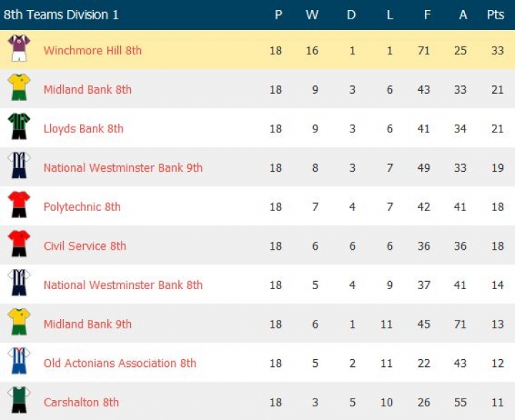Open National Westminster Bank 9th link
Screen dimensions: 515x420
pos(123,167)
